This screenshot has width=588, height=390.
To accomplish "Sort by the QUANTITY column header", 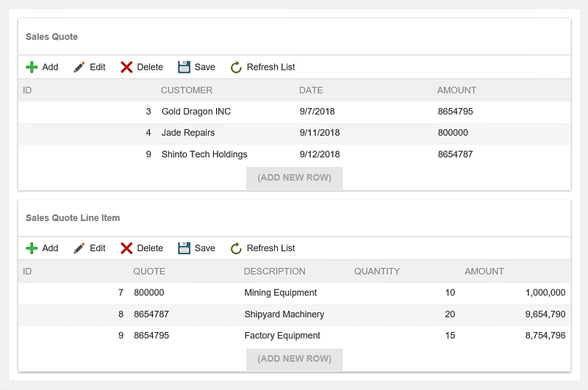I will click(x=377, y=271).
